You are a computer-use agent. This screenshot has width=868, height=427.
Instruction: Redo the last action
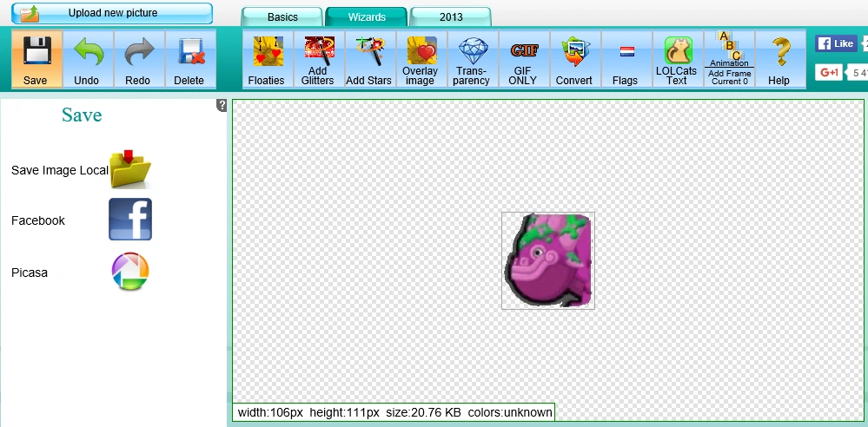138,59
